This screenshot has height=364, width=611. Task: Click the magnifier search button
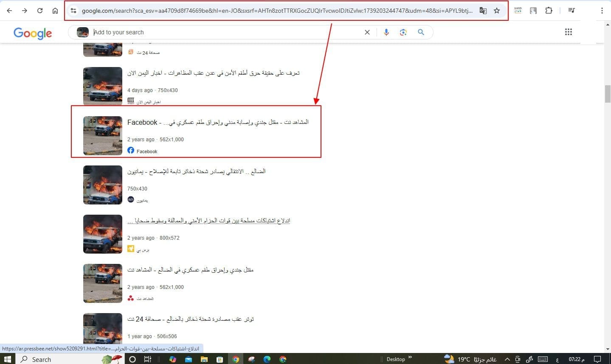click(421, 32)
